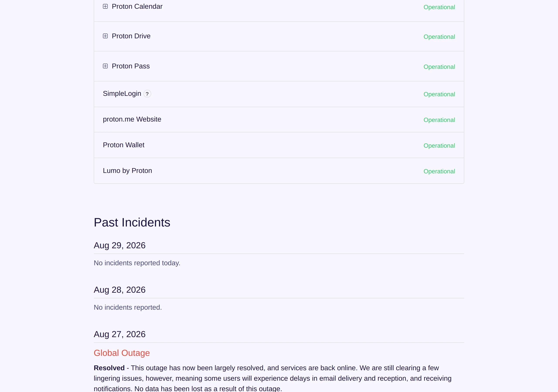558x392 pixels.
Task: Click the Operational status for Proton Drive
Action: tap(439, 37)
